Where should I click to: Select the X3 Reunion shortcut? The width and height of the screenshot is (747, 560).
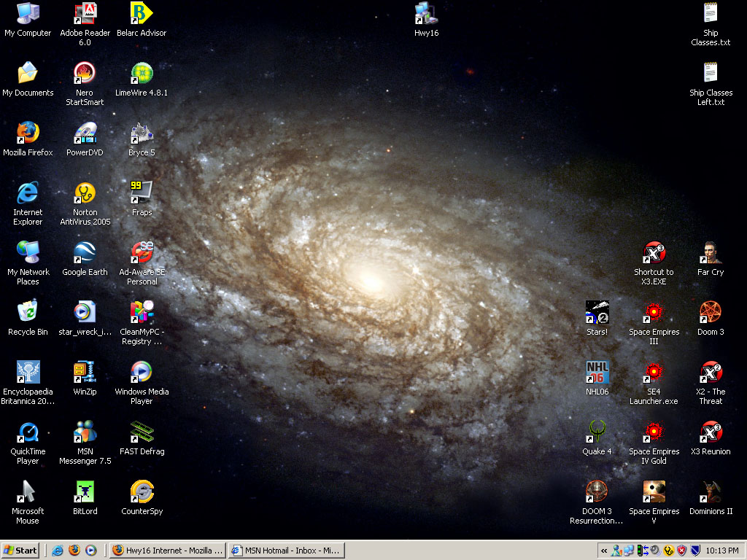click(711, 433)
